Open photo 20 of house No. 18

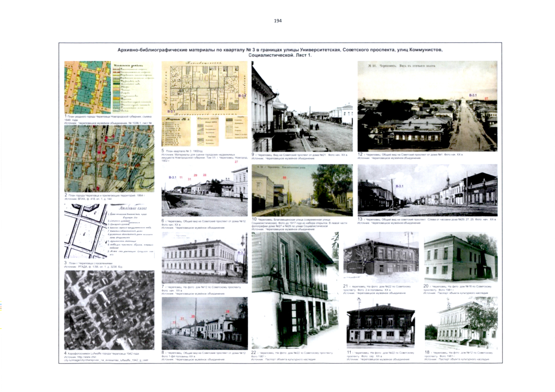[x=460, y=257]
